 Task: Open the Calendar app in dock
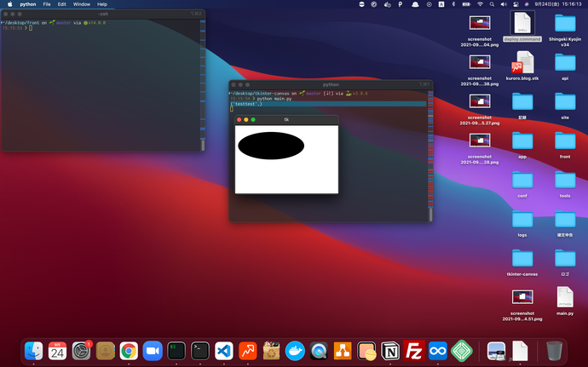tap(57, 352)
